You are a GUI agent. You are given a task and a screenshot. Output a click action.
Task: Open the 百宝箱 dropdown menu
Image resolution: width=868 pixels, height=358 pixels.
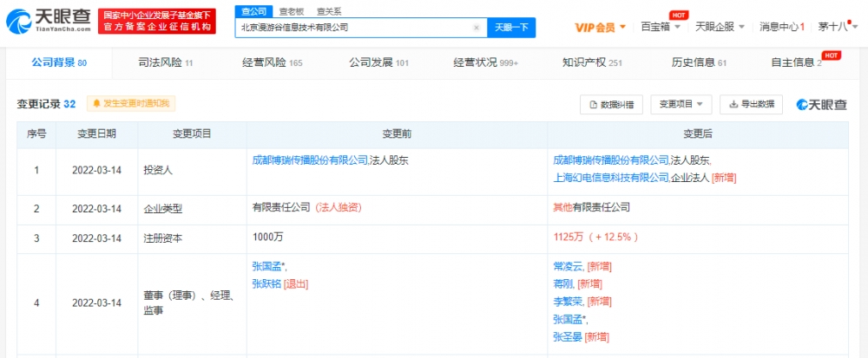tap(661, 27)
